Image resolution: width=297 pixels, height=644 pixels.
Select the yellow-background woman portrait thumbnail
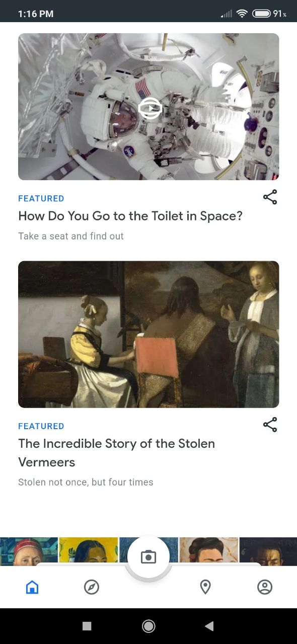click(89, 550)
